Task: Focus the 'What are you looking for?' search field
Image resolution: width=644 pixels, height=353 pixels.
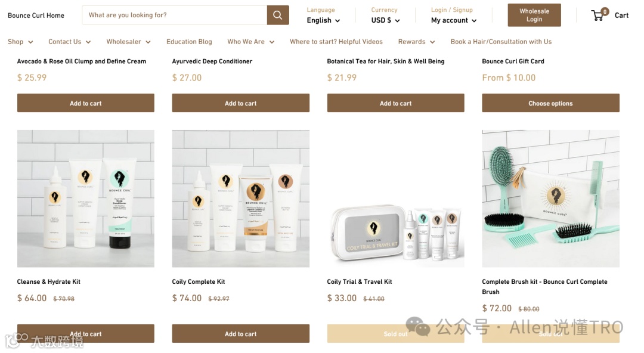Action: tap(175, 15)
